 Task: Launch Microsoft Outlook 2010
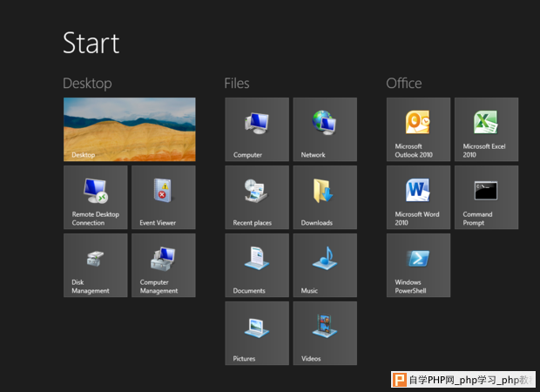[418, 130]
